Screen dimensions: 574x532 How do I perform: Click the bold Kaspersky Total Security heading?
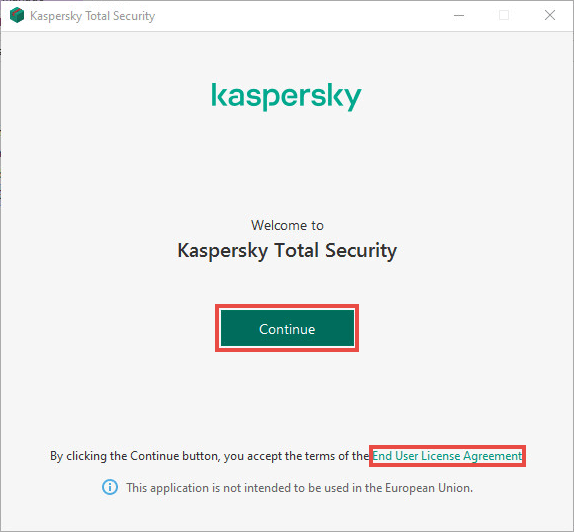[x=287, y=251]
